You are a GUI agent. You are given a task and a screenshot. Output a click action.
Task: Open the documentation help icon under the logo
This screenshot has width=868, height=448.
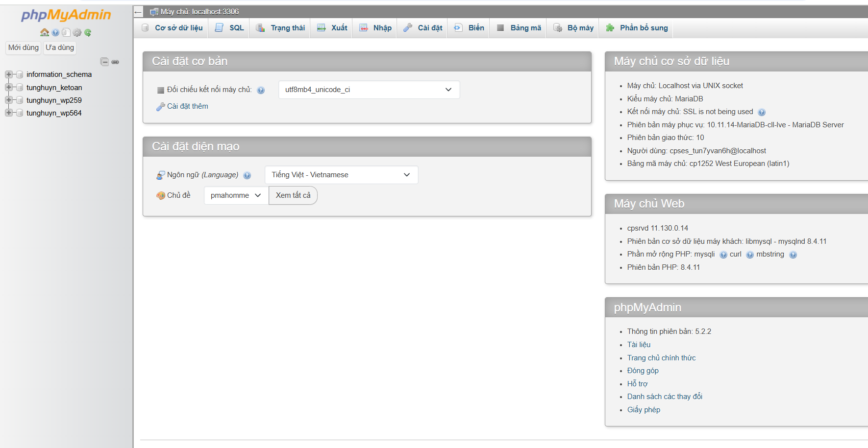(x=55, y=33)
